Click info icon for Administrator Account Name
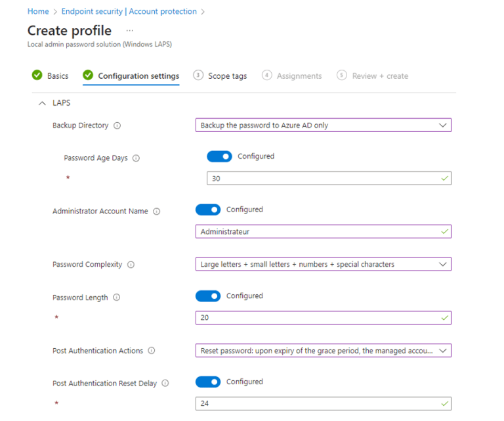504x421 pixels. (157, 211)
